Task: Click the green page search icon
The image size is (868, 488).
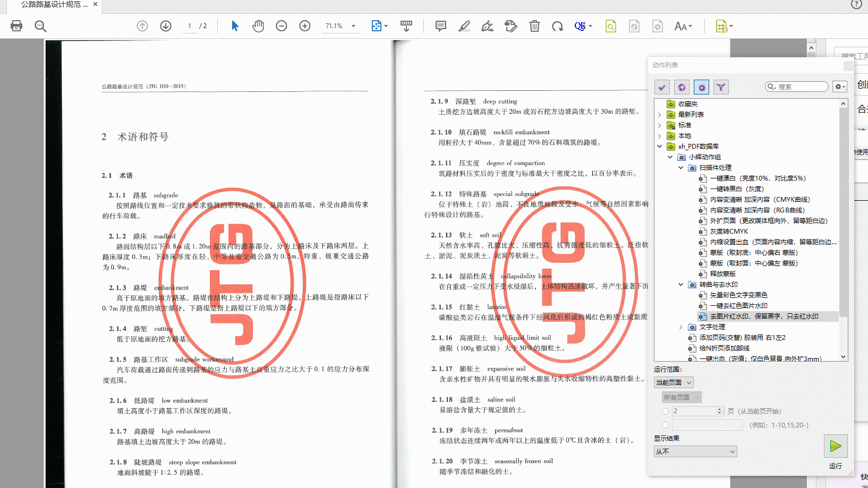Action: pos(611,25)
